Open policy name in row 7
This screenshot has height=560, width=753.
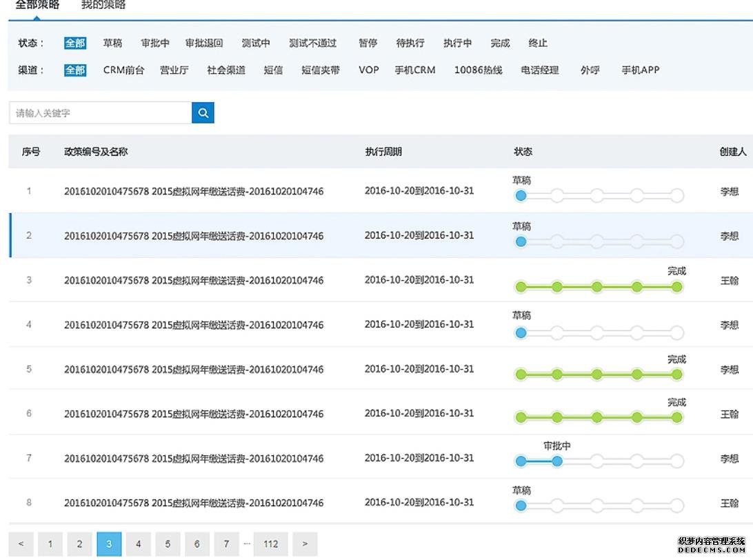point(194,458)
